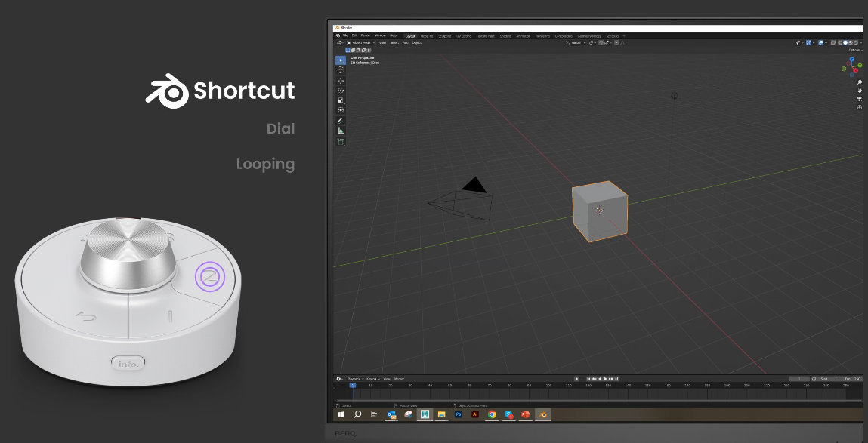Select the Rotate tool in the viewport toolbar

click(x=341, y=90)
